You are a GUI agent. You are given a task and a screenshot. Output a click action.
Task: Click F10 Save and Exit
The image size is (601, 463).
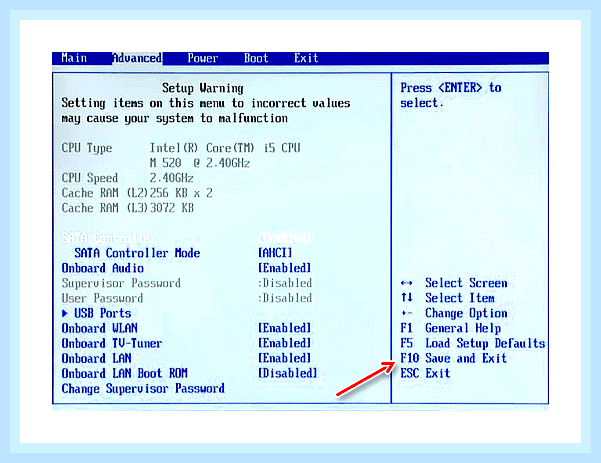453,358
